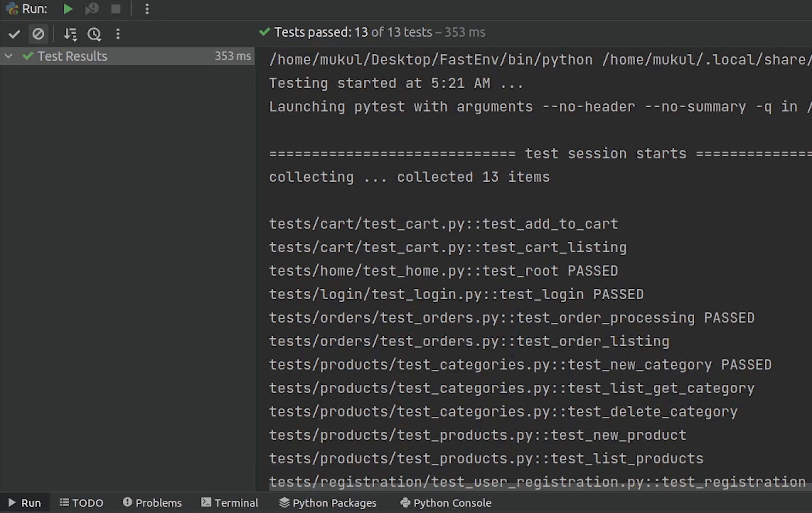Click the Stop (square) button
812x513 pixels.
click(116, 8)
